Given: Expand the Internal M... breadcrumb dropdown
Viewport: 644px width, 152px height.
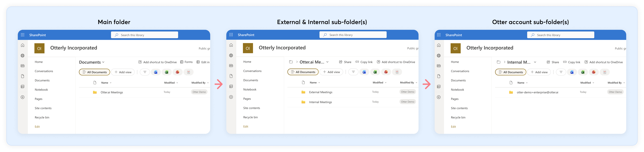Looking at the screenshot, I should (x=535, y=62).
